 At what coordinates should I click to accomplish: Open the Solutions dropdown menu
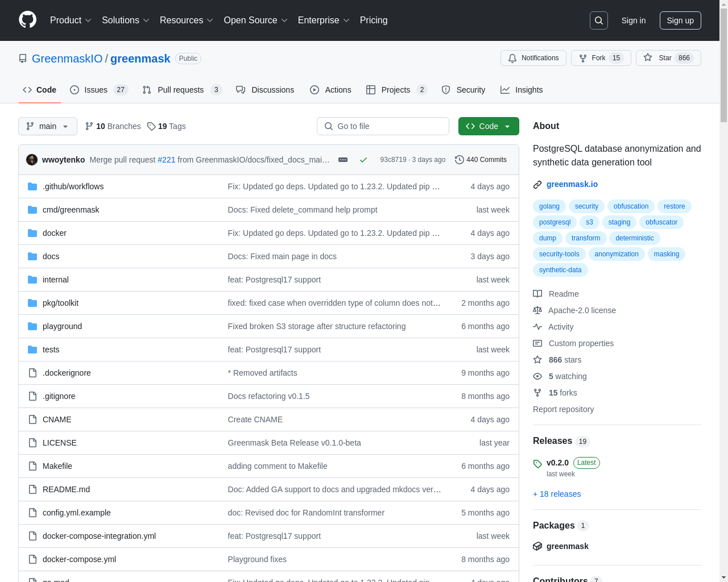(x=126, y=20)
